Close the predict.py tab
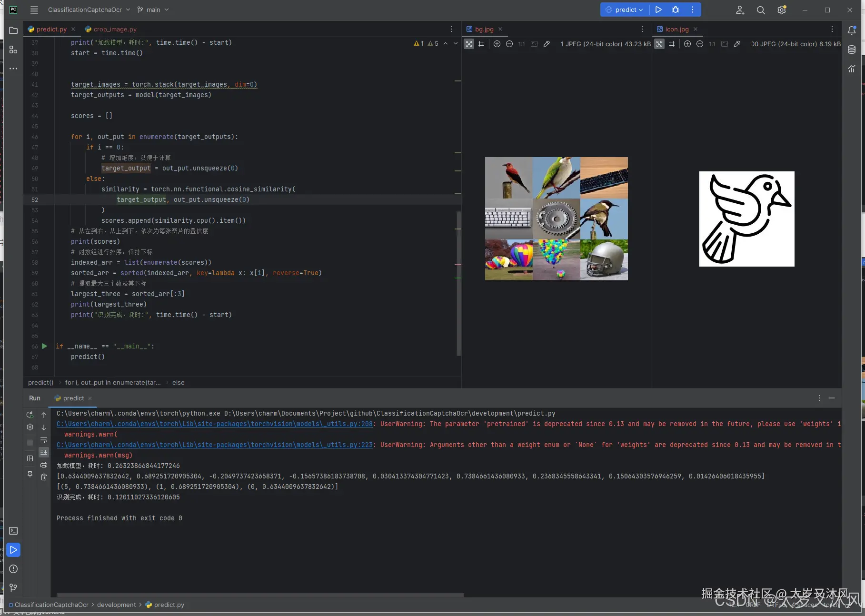This screenshot has width=865, height=616. click(73, 29)
